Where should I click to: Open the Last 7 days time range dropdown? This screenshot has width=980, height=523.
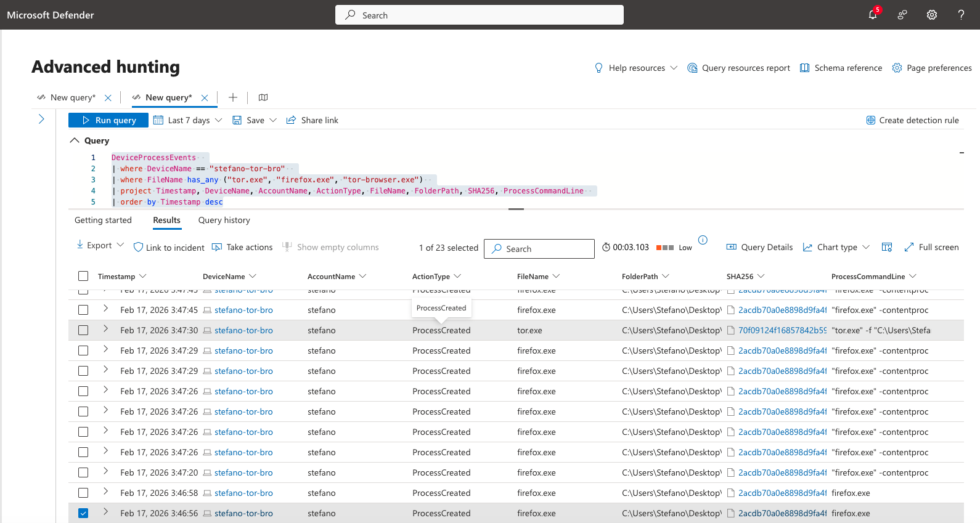tap(188, 120)
